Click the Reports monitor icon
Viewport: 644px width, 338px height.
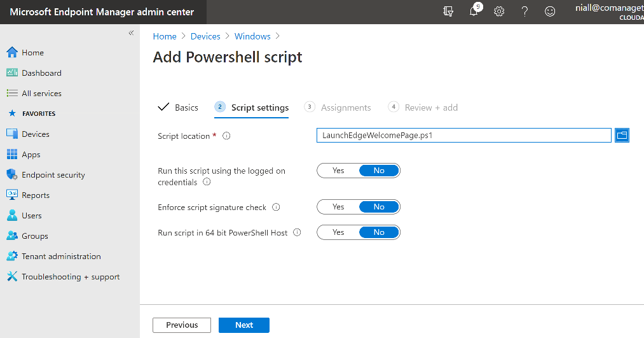(x=12, y=195)
